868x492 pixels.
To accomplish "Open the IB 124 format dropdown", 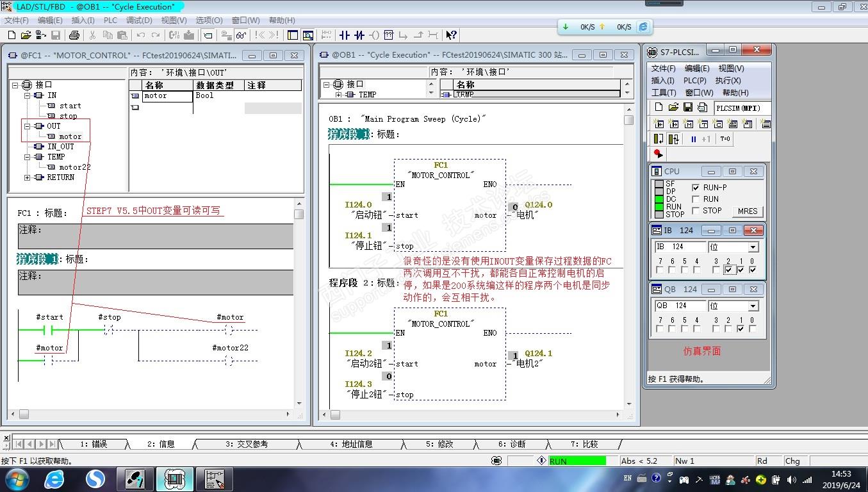I will (x=753, y=247).
